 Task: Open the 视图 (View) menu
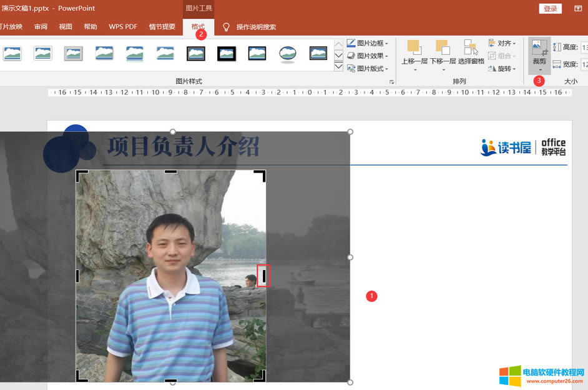(66, 26)
